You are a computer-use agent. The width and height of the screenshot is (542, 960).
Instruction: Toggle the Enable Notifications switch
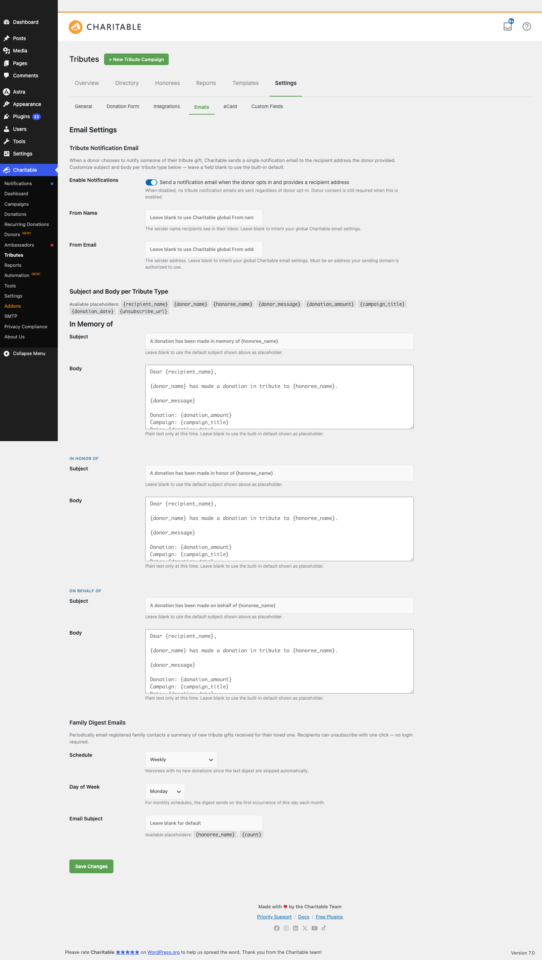click(151, 182)
